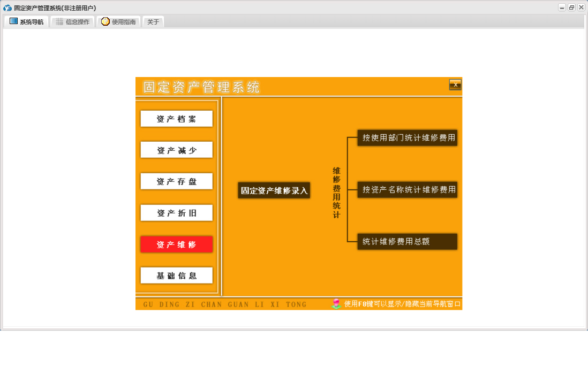Open 基础信息 section
Image resolution: width=588 pixels, height=383 pixels.
pos(177,275)
